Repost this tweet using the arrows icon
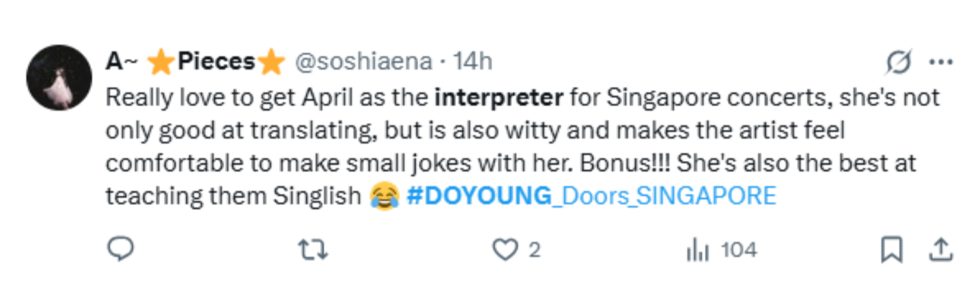 [x=313, y=250]
